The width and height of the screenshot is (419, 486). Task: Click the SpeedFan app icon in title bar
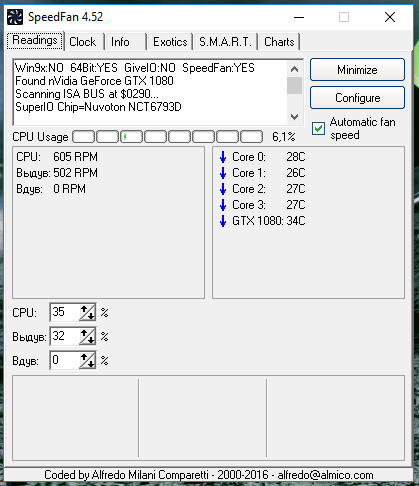15,17
